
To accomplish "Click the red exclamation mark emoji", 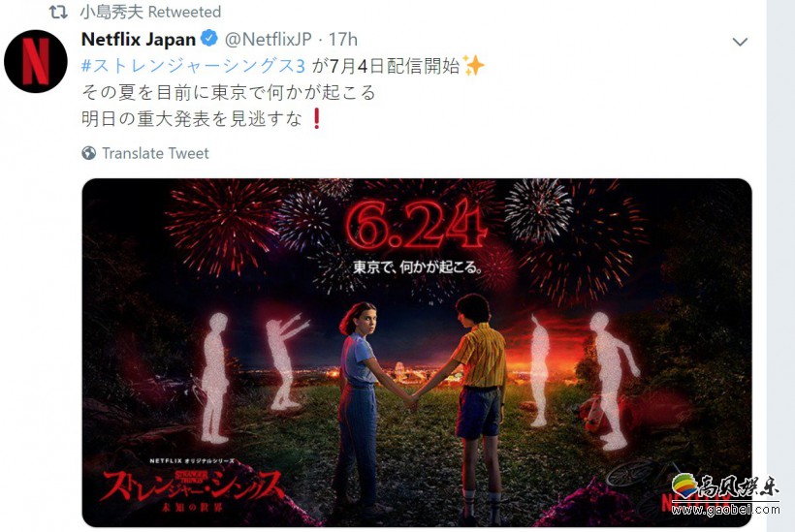I will 316,118.
